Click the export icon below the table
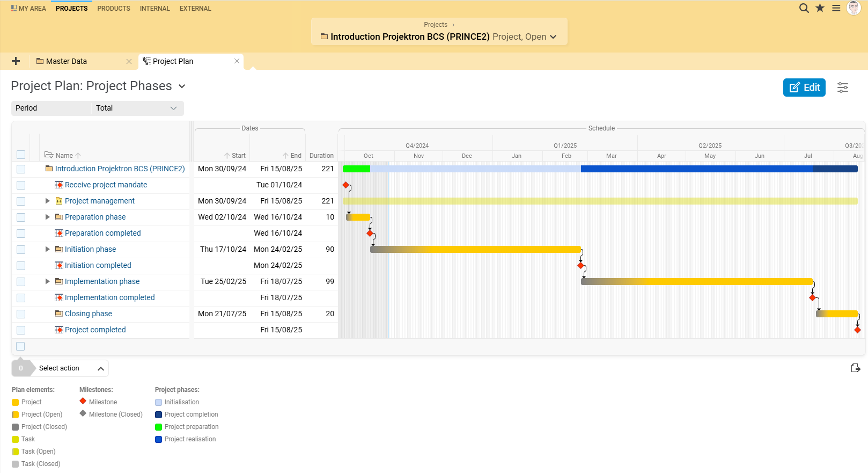This screenshot has height=473, width=868. pyautogui.click(x=856, y=368)
